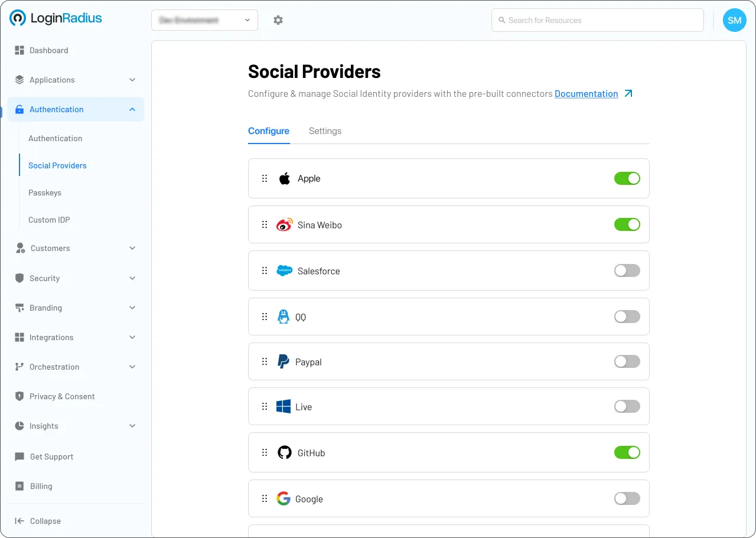Expand the Applications menu chevron
756x538 pixels.
pos(132,80)
